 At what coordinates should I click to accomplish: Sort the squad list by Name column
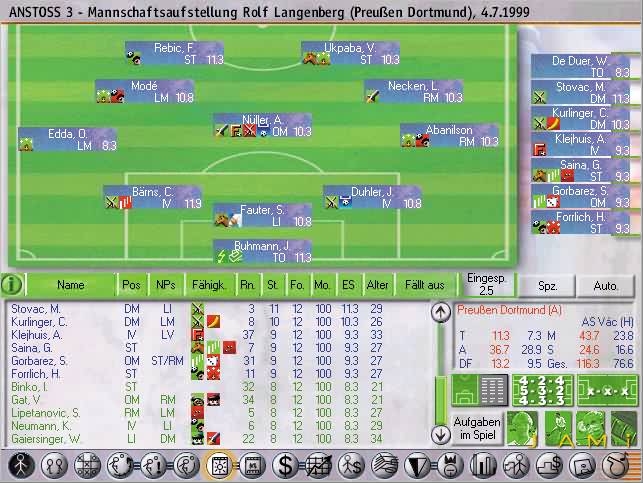click(x=71, y=285)
